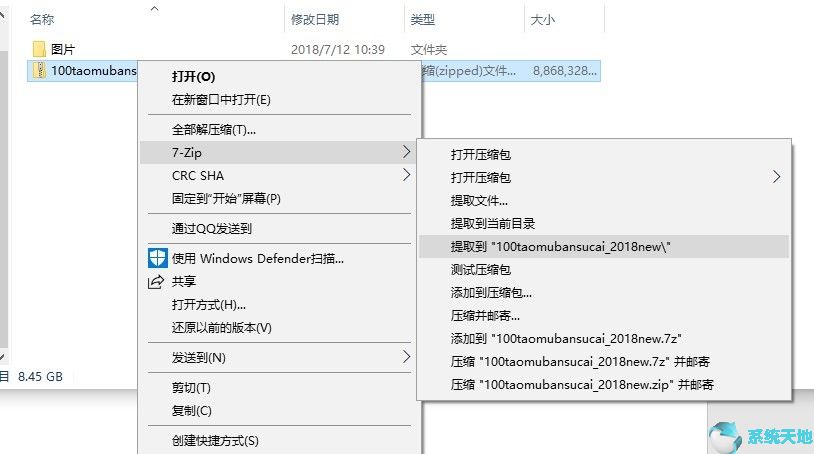Select 压缩 "100taomubansucai_2018new.7z" 并邮寄

(580, 362)
